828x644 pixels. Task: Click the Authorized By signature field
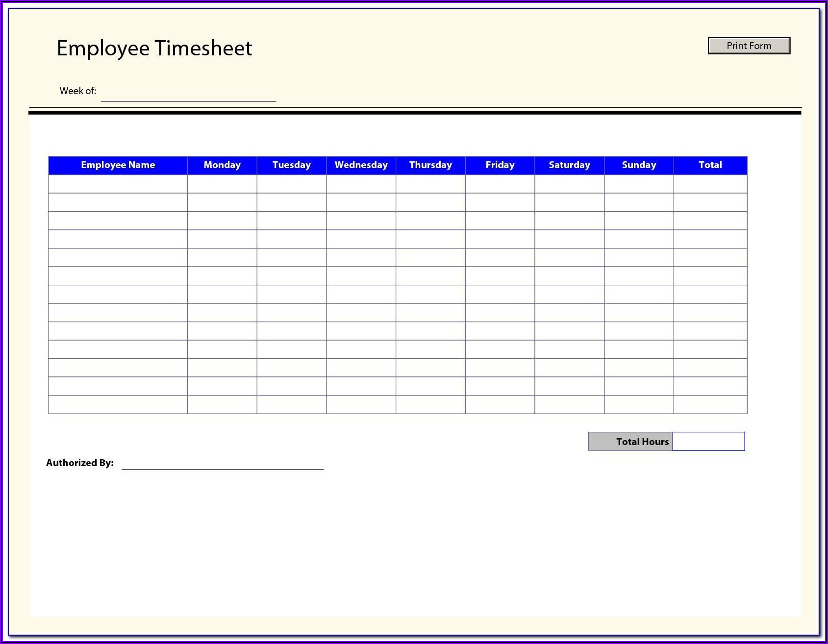click(x=223, y=463)
